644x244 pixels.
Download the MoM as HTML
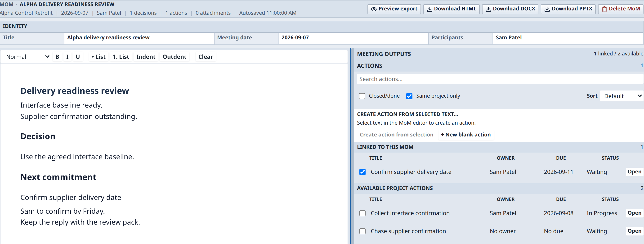(x=451, y=9)
